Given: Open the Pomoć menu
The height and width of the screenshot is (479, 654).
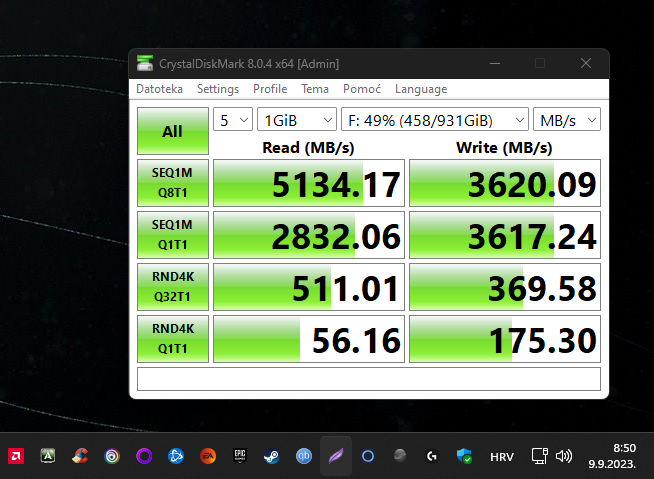Looking at the screenshot, I should (362, 89).
